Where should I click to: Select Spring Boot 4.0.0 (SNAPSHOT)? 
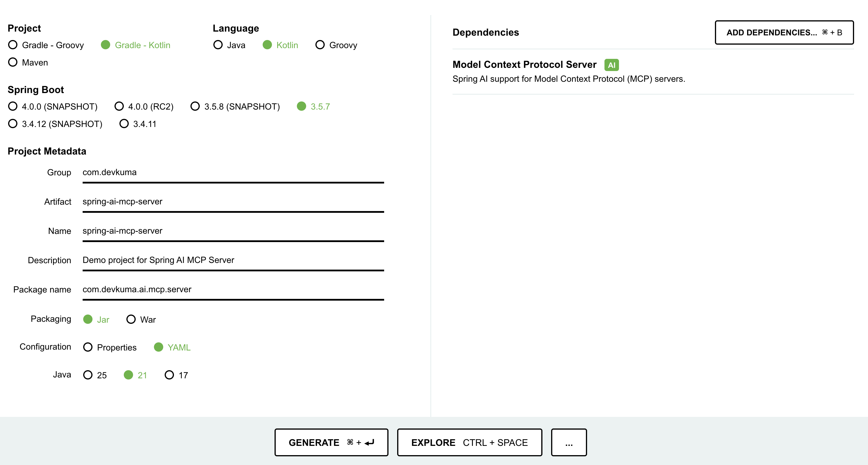tap(13, 106)
